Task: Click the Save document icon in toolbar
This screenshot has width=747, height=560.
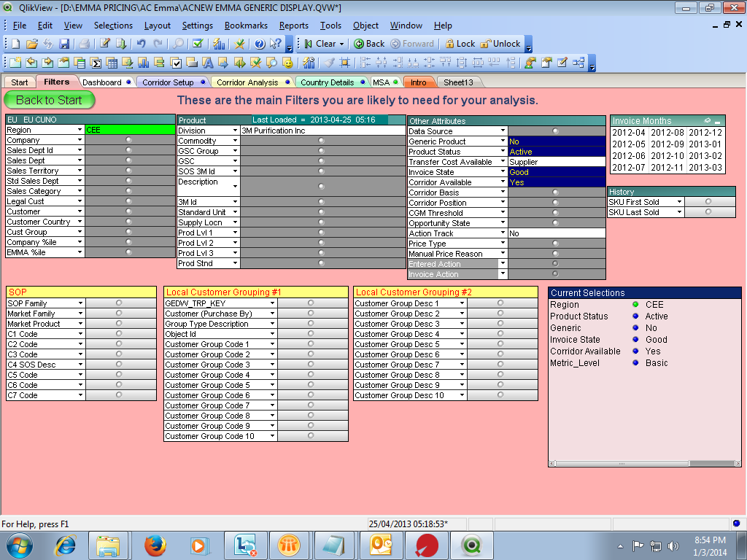Action: 64,44
